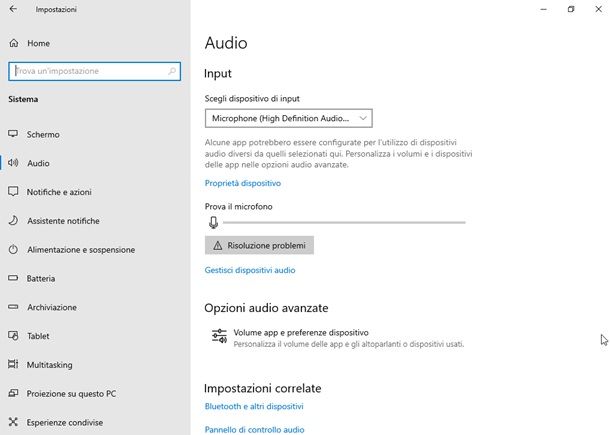Click the search magnifier icon
Screen dimensions: 610x435
pos(172,71)
